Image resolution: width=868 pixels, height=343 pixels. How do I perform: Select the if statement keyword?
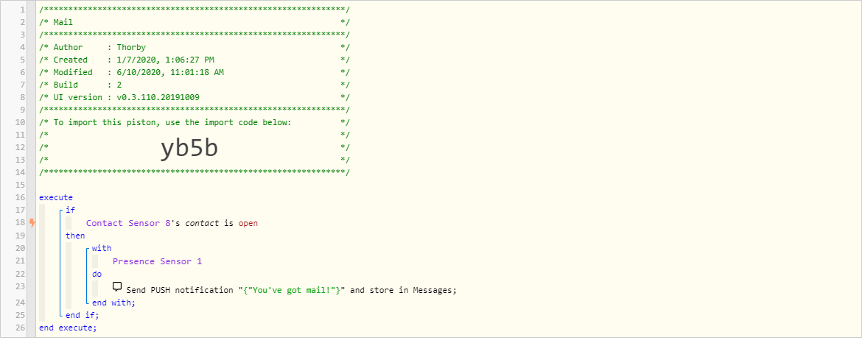pos(70,211)
